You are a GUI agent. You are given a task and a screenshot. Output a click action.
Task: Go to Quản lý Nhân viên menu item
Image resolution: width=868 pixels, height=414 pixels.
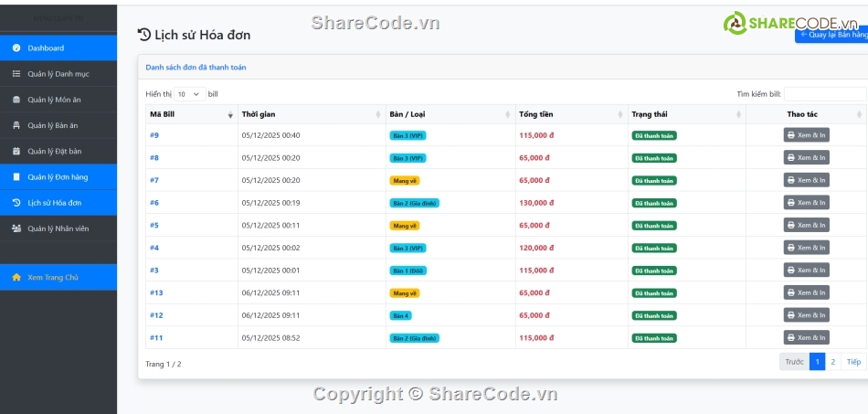[x=58, y=228]
